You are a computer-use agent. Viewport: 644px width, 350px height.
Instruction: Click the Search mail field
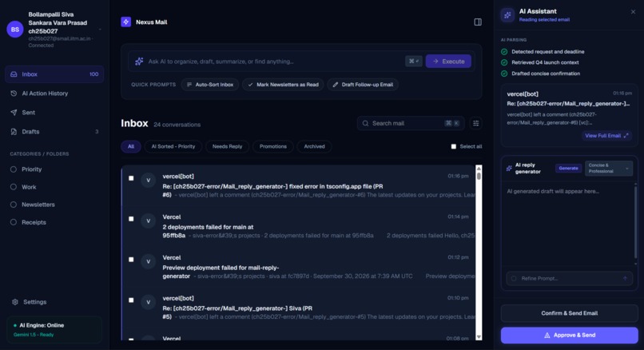(x=411, y=123)
